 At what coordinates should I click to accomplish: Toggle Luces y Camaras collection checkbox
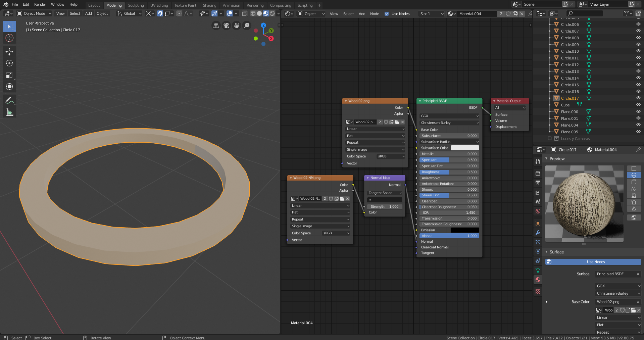pyautogui.click(x=550, y=138)
